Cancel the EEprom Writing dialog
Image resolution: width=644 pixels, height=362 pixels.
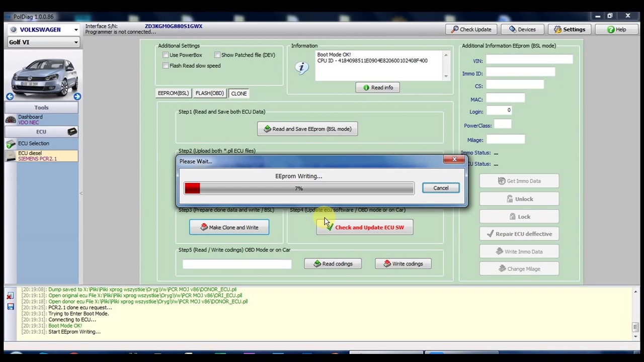pyautogui.click(x=441, y=188)
